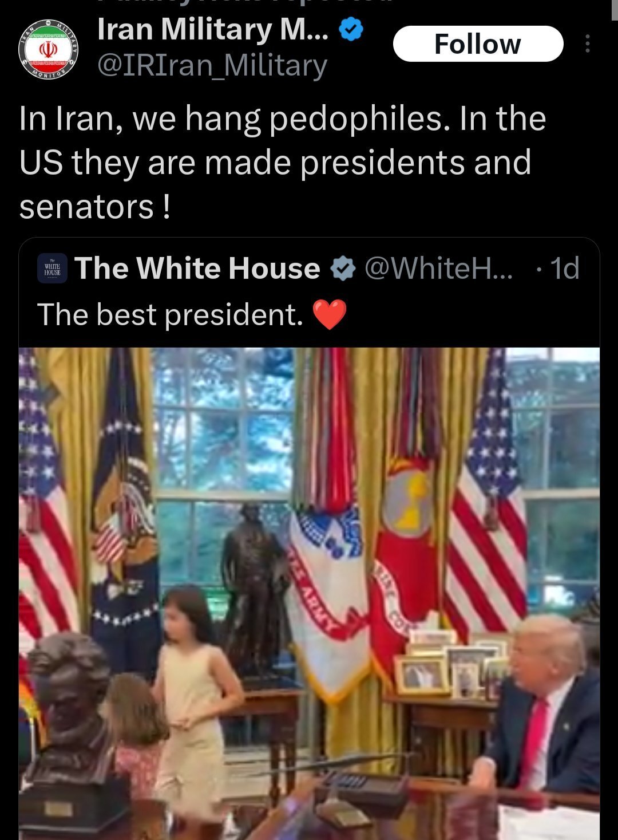Click the red heart emoji
The width and height of the screenshot is (618, 840).
pyautogui.click(x=330, y=315)
